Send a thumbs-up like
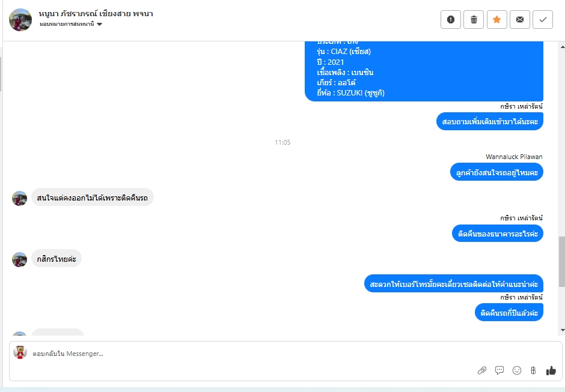Image resolution: width=565 pixels, height=392 pixels. coord(551,370)
